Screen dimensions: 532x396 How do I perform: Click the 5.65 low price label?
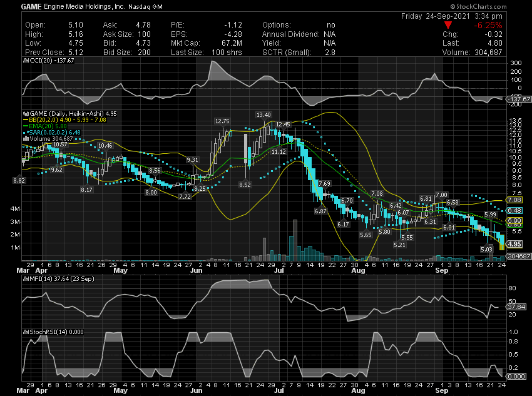pos(366,235)
